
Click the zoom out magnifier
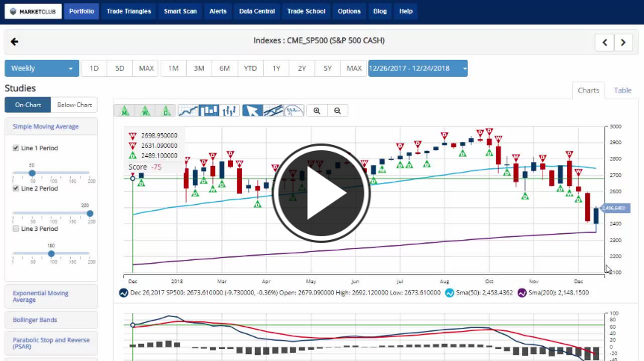click(338, 111)
